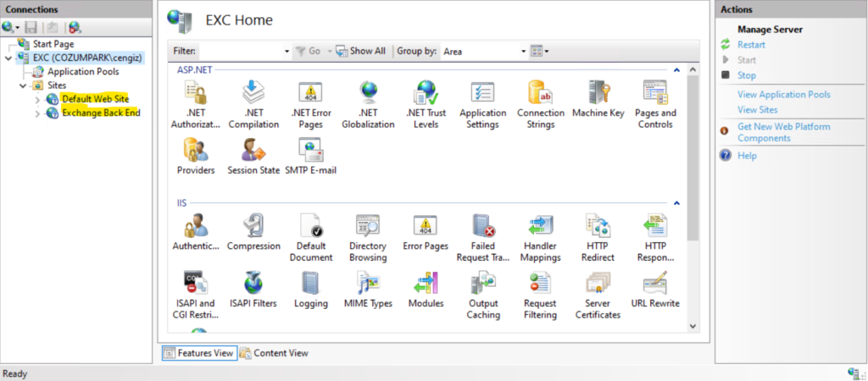Select Application Pools node
The height and width of the screenshot is (381, 868).
[83, 71]
